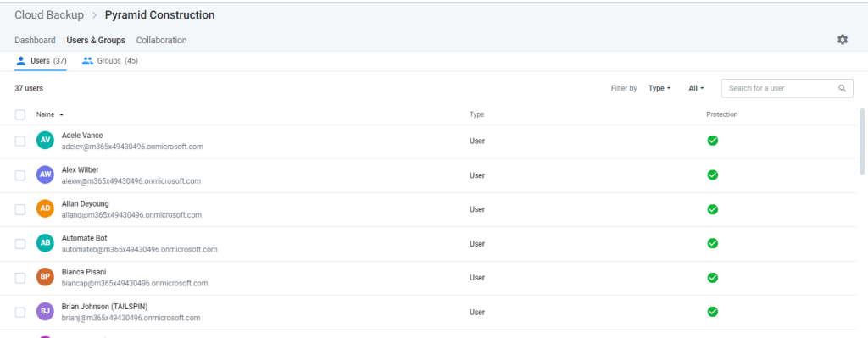The width and height of the screenshot is (868, 338).
Task: Click the Search for a user field
Action: pos(787,88)
